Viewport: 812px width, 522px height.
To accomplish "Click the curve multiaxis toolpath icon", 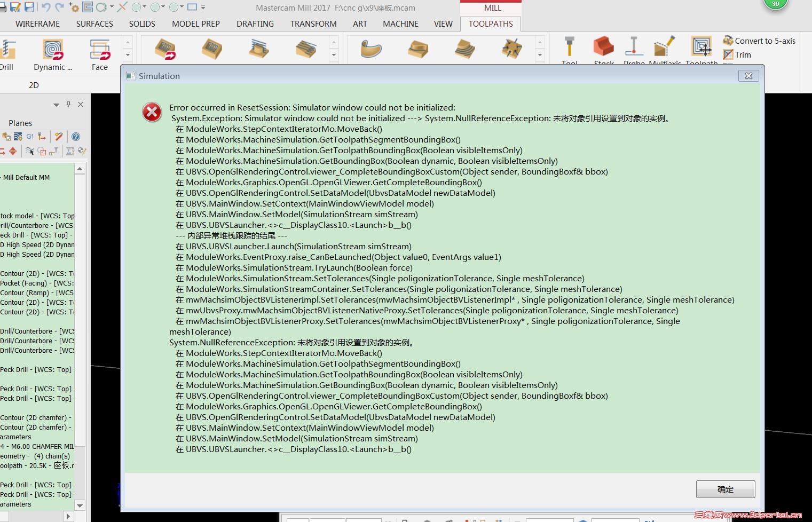I will (x=371, y=49).
